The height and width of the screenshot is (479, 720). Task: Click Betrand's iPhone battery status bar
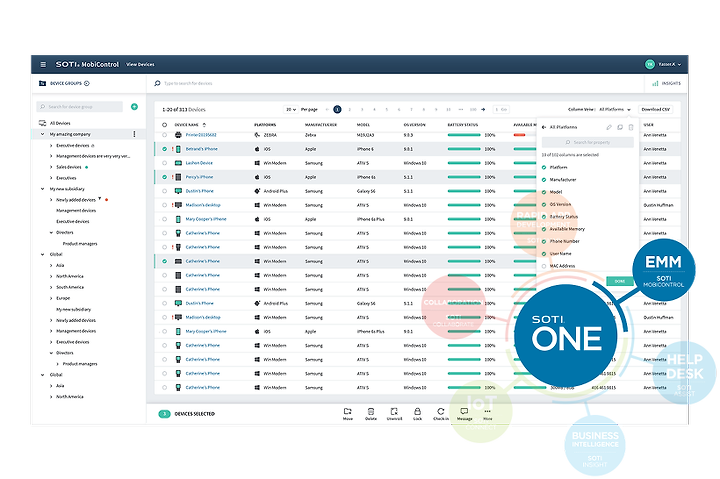point(464,149)
